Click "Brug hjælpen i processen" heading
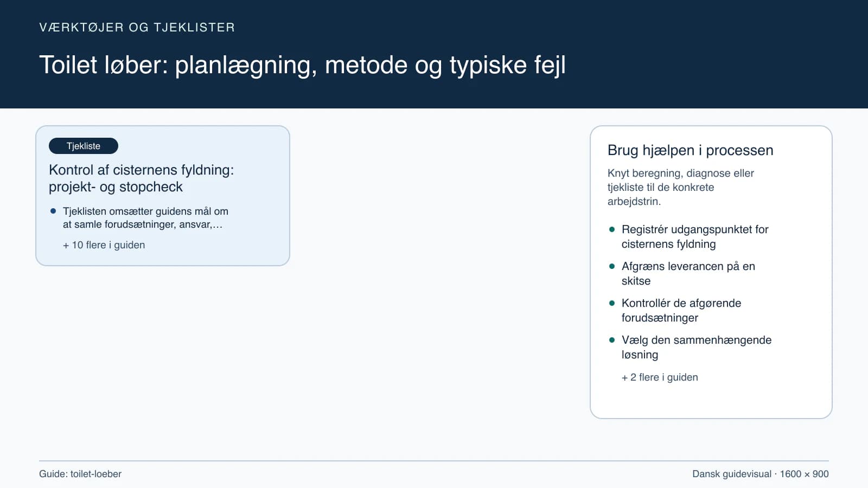This screenshot has height=488, width=868. (691, 150)
